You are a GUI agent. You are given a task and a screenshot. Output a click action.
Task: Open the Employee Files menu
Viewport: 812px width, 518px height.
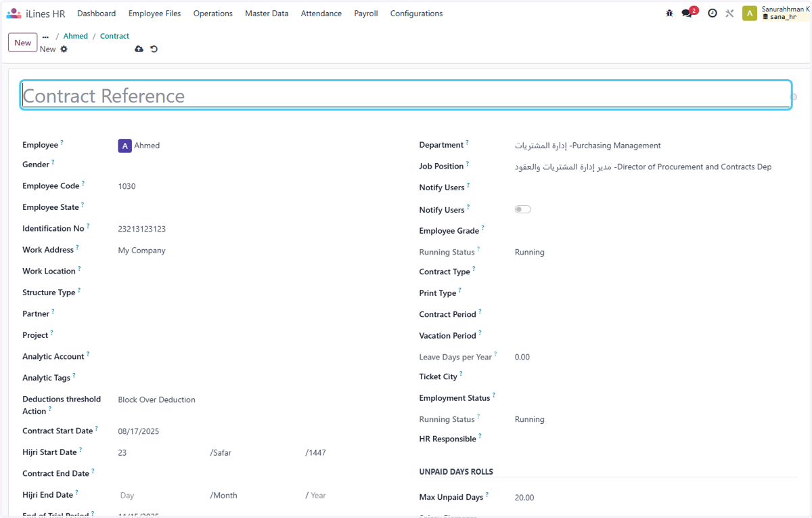point(154,14)
